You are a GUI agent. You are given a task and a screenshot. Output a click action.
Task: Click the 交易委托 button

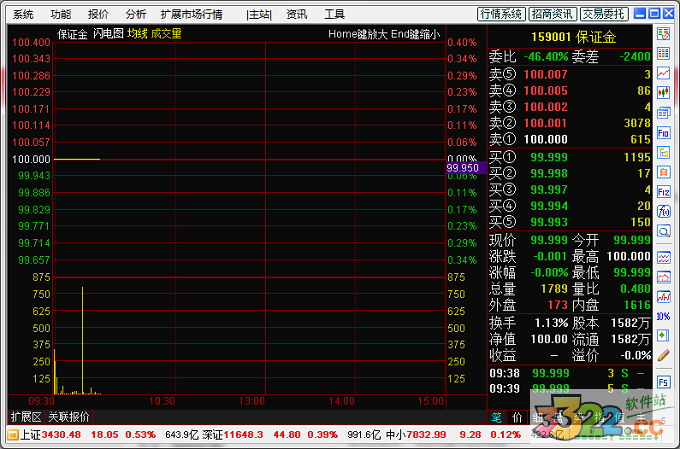[604, 14]
